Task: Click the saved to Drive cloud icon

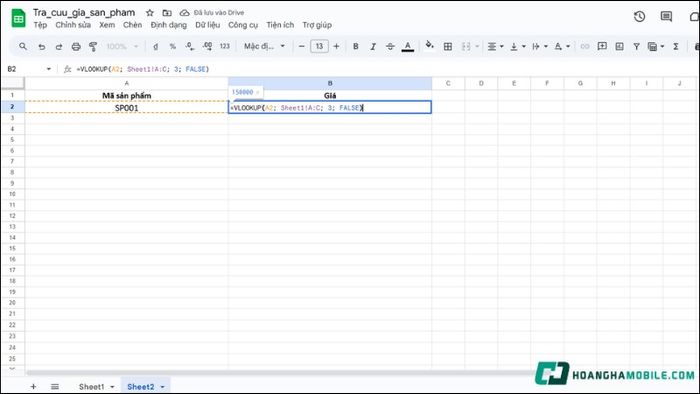Action: coord(184,13)
